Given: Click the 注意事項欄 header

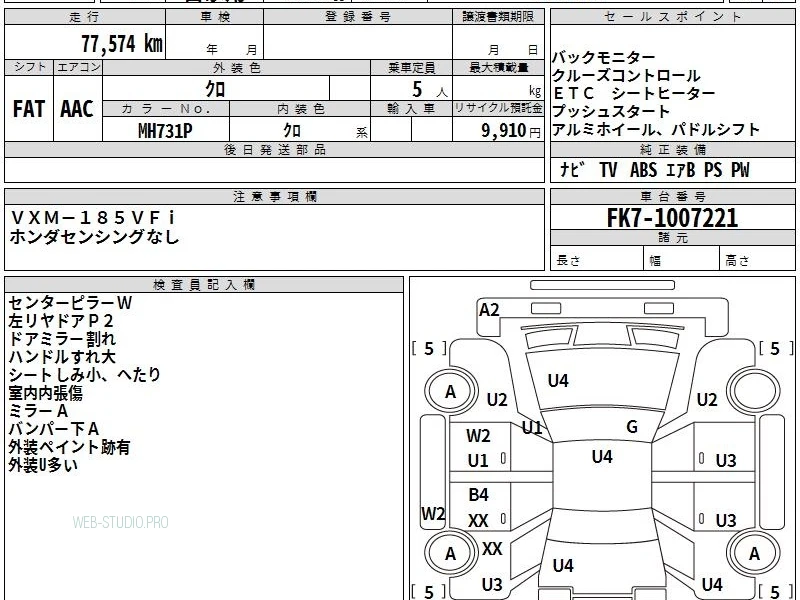Looking at the screenshot, I should click(274, 197).
